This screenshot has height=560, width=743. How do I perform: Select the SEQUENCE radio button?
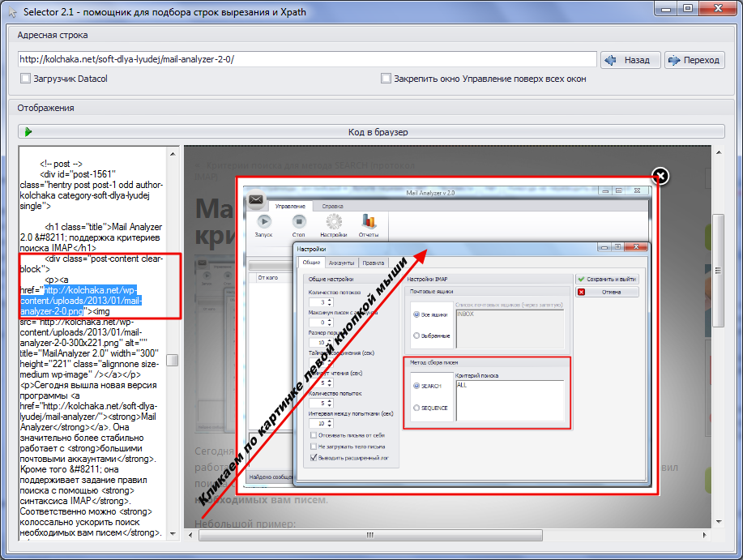[x=416, y=408]
